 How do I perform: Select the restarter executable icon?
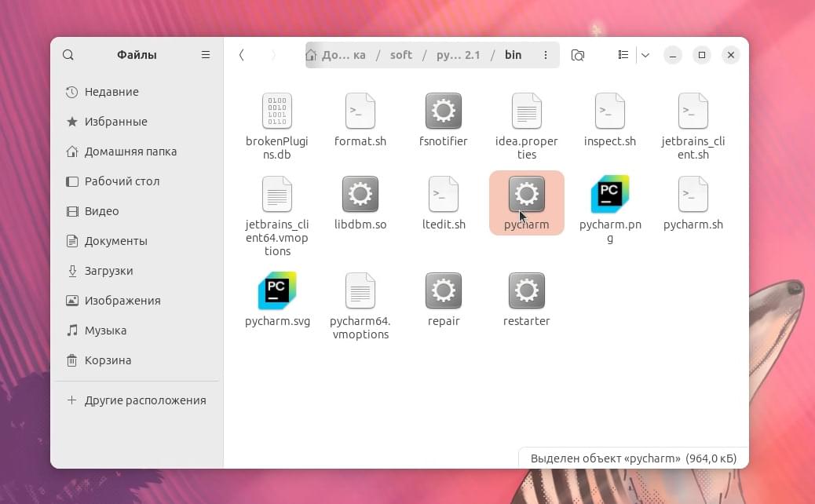pos(527,290)
